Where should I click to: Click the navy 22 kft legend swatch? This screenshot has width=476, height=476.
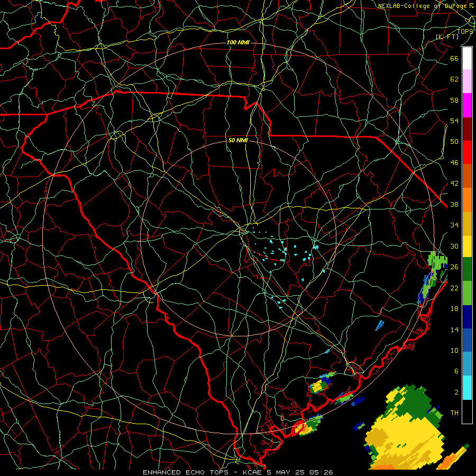pyautogui.click(x=467, y=317)
